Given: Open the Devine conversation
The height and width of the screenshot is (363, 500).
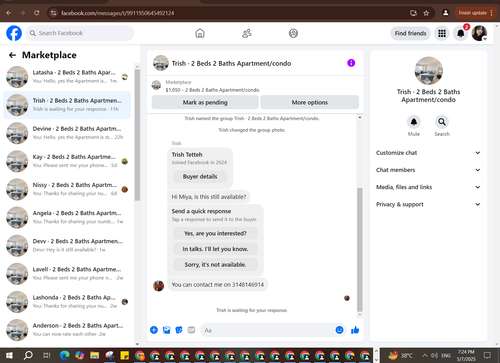Looking at the screenshot, I should click(67, 133).
